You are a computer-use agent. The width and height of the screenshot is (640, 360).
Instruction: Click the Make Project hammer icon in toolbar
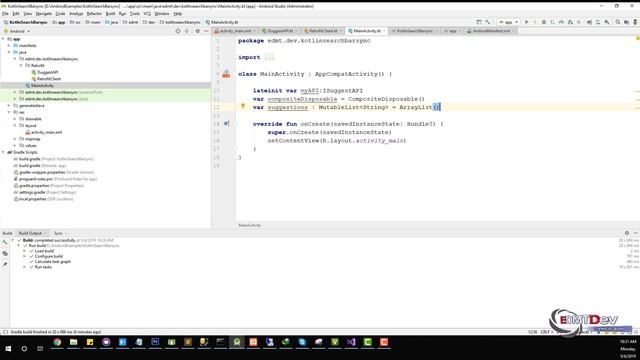pyautogui.click(x=488, y=22)
